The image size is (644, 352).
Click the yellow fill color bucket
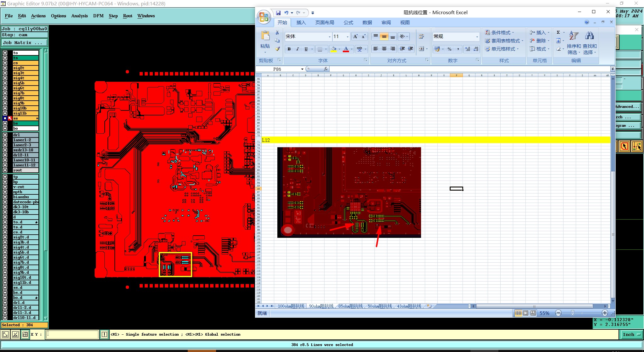(334, 49)
